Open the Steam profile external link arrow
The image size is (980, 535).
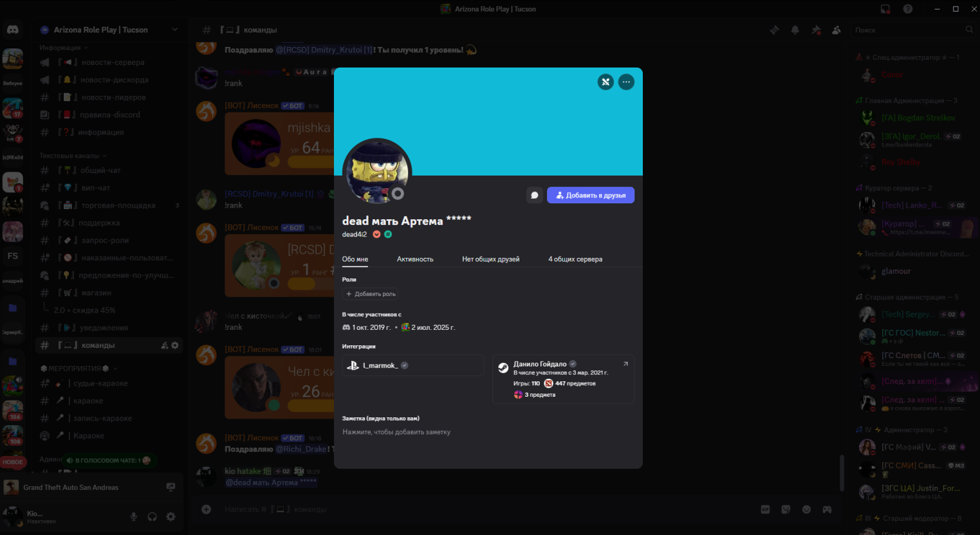[x=625, y=364]
